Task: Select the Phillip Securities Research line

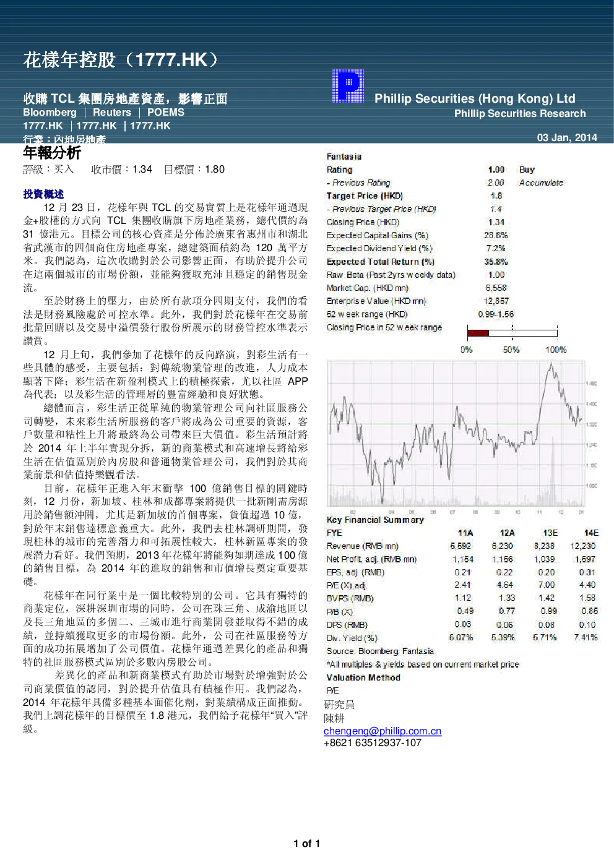Action: 520,113
